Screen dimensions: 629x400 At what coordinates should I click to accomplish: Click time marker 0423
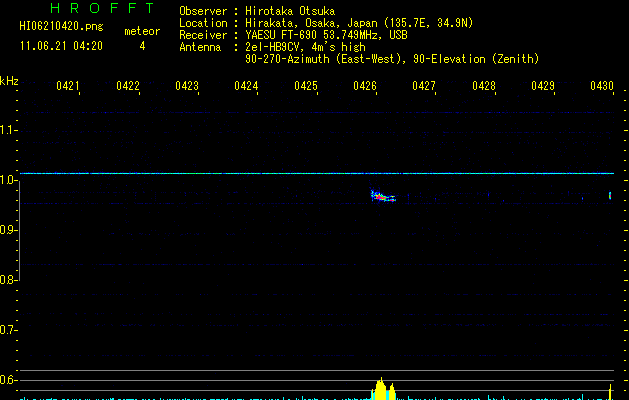(187, 85)
